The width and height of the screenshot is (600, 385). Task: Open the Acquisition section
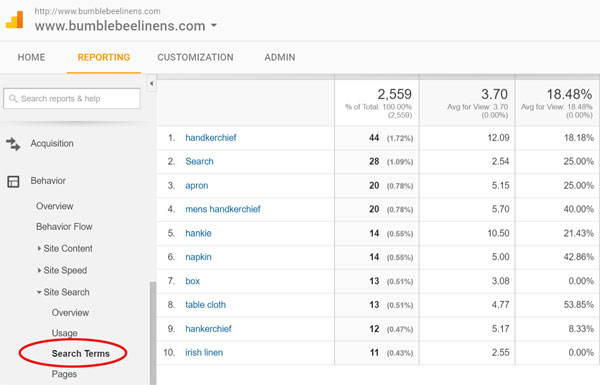(52, 144)
